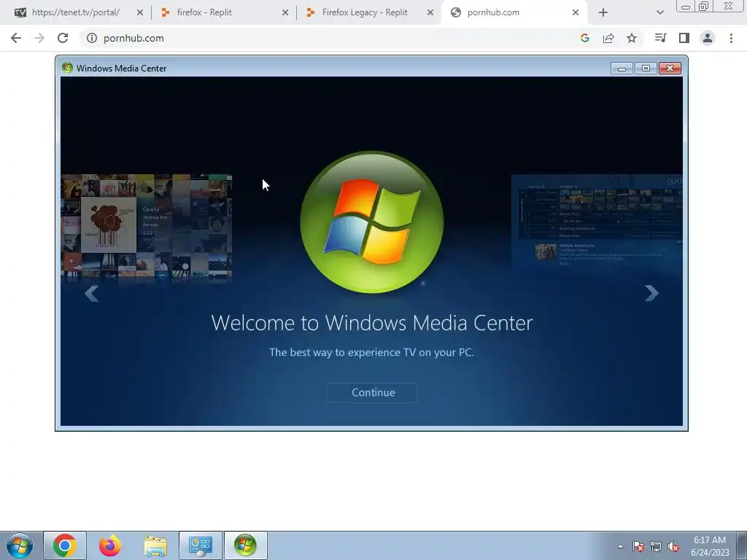
Task: Toggle the browser side panel
Action: (x=684, y=38)
